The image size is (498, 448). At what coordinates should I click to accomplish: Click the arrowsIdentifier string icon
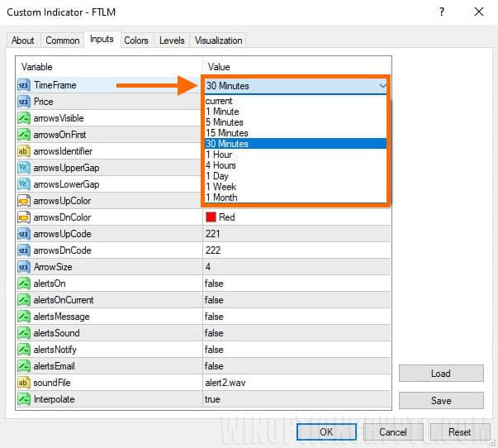[24, 151]
